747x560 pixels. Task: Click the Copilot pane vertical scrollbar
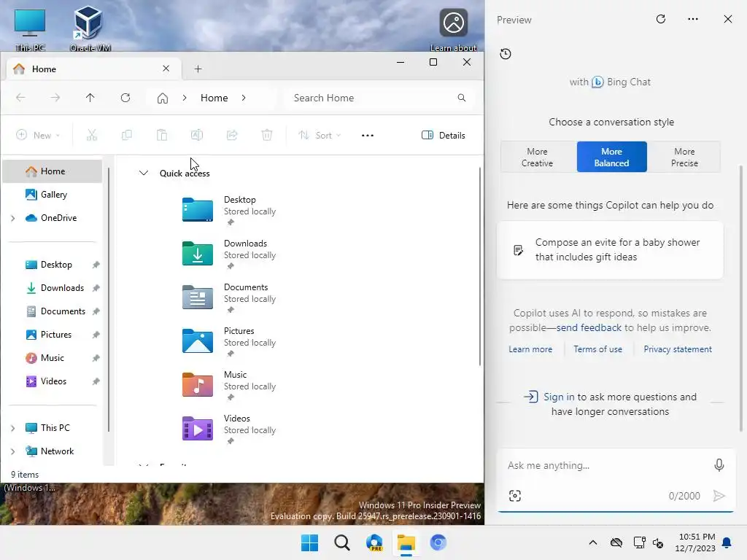click(x=741, y=297)
